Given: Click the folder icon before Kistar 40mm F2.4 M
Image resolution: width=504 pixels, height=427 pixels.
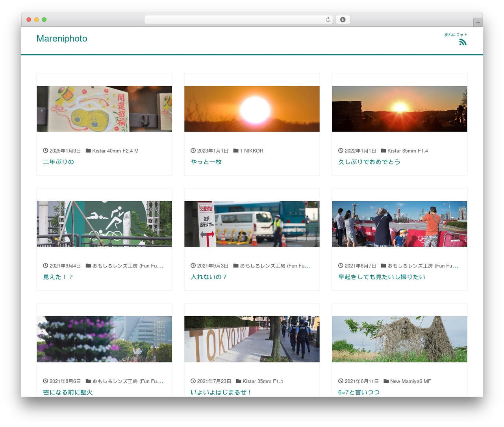Looking at the screenshot, I should [88, 150].
